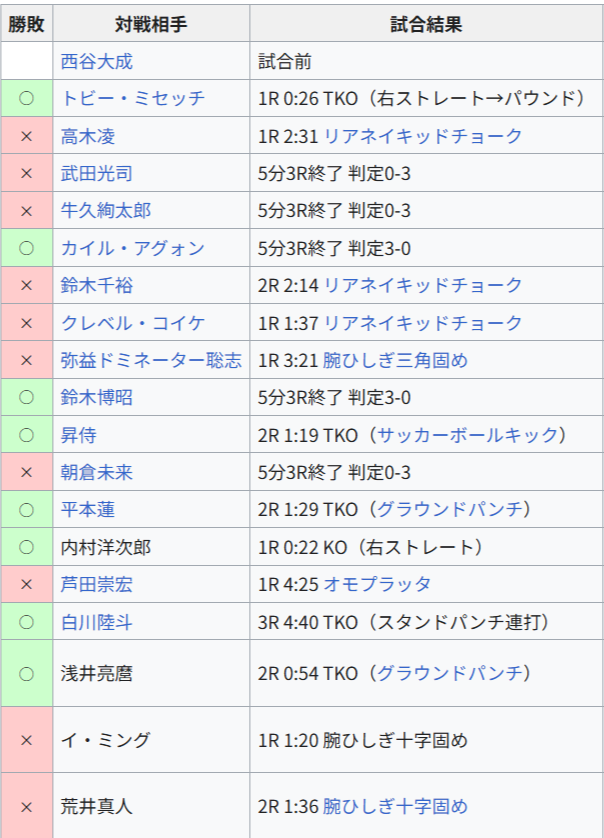Follow the クレベル・コイケ link

pyautogui.click(x=133, y=323)
